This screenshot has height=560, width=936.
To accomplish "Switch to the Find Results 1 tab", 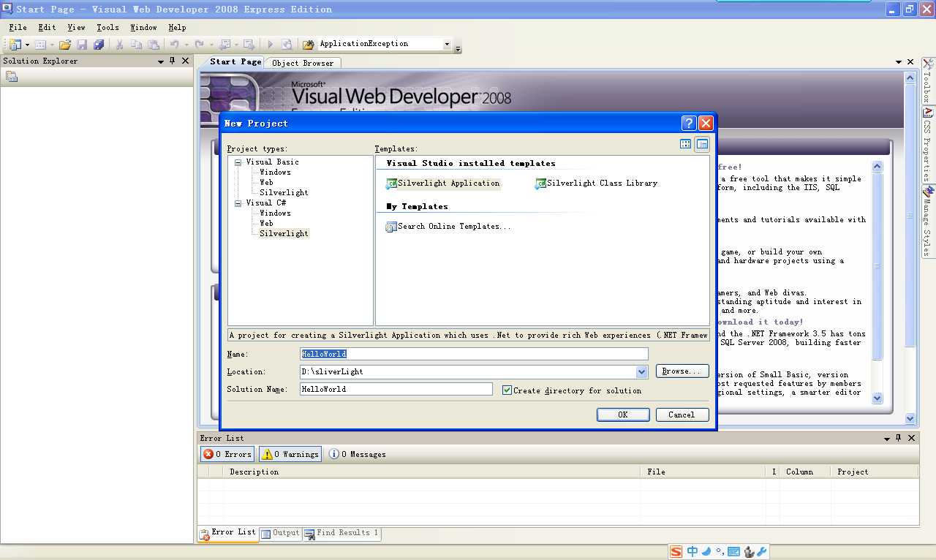I will 341,533.
